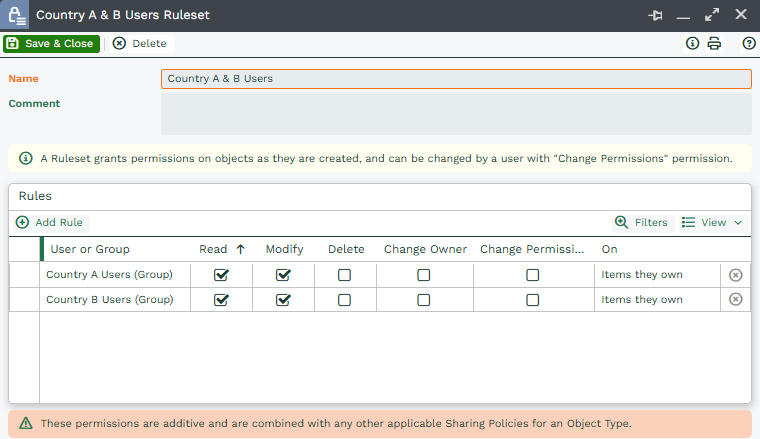760x439 pixels.
Task: Click into the Comment text field
Action: pyautogui.click(x=456, y=114)
